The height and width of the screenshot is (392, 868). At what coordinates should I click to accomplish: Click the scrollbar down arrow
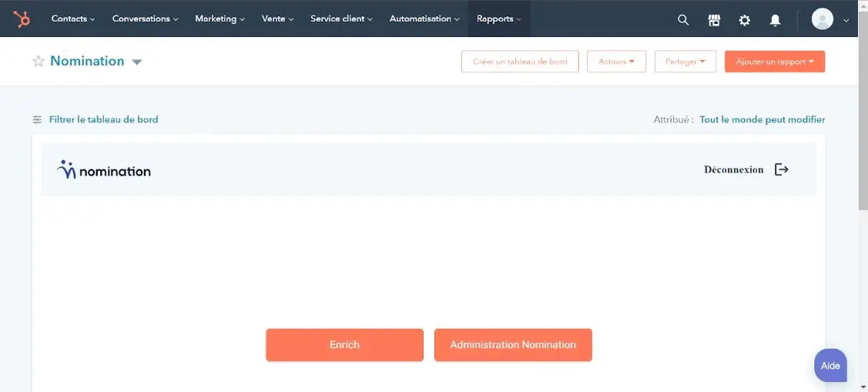point(863,387)
